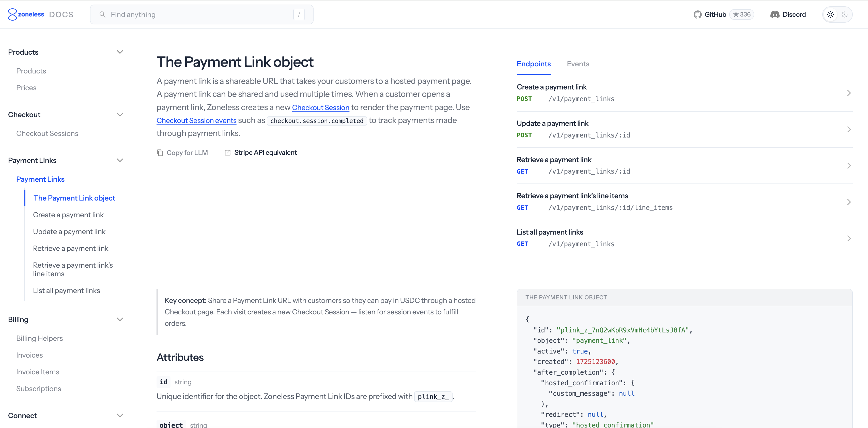The height and width of the screenshot is (428, 868).
Task: Collapse the Products sidebar section
Action: coord(120,52)
